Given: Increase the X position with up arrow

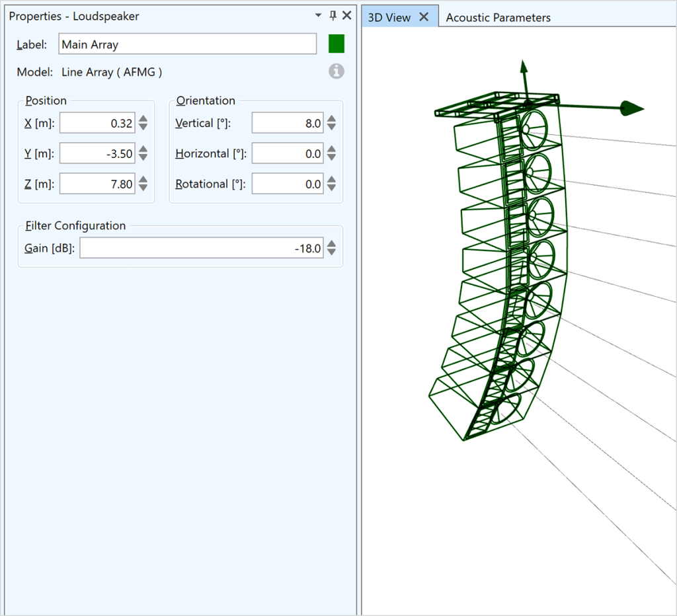Looking at the screenshot, I should 143,120.
